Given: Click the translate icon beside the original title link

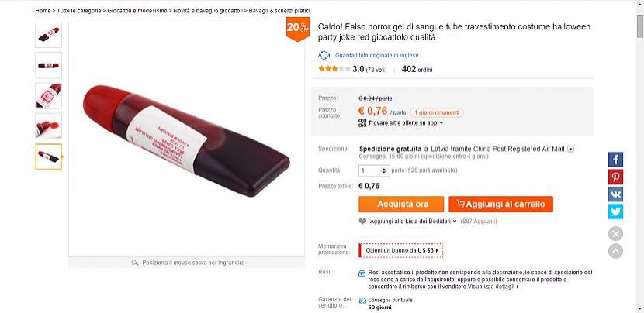Looking at the screenshot, I should click(x=324, y=55).
